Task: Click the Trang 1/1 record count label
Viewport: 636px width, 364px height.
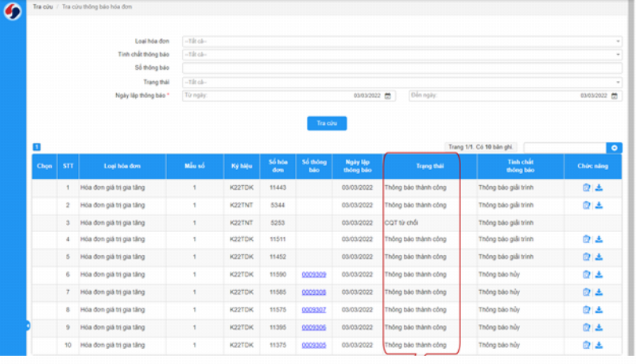Action: coord(480,147)
